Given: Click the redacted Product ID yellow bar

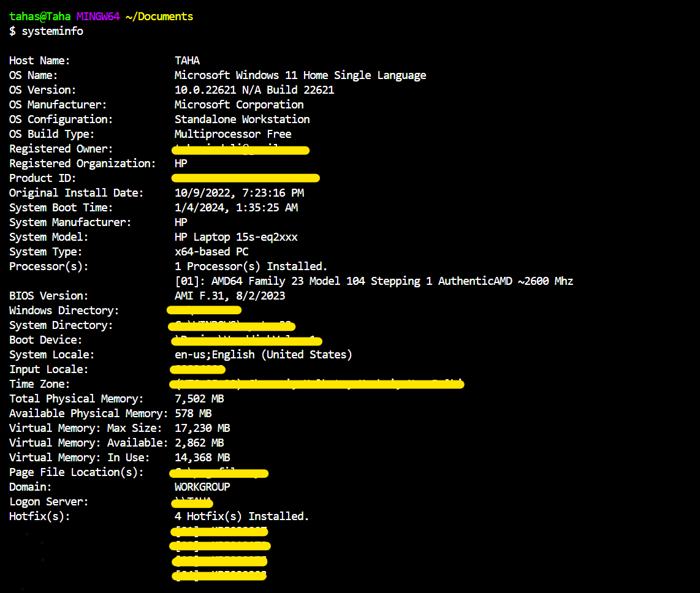Looking at the screenshot, I should point(245,178).
